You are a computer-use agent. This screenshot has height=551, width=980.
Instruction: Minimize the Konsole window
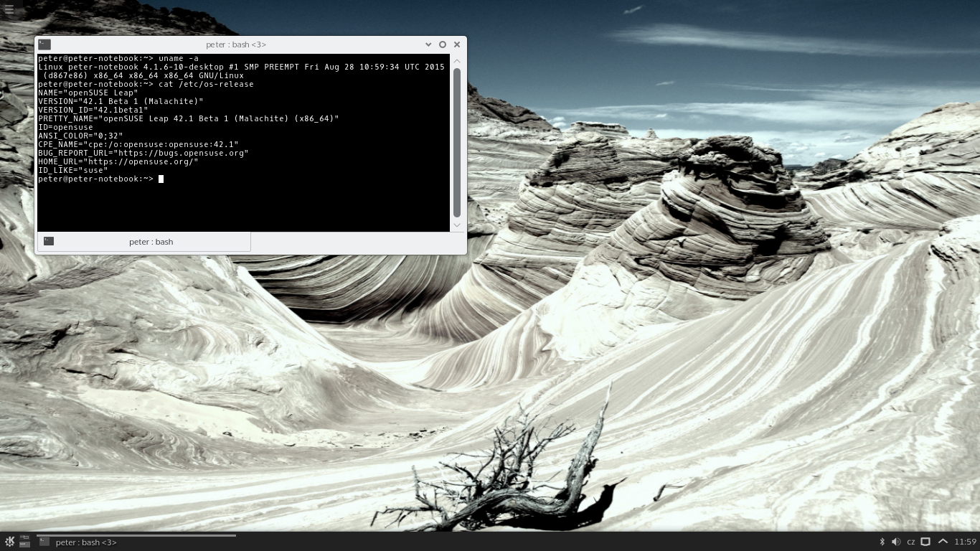click(428, 44)
